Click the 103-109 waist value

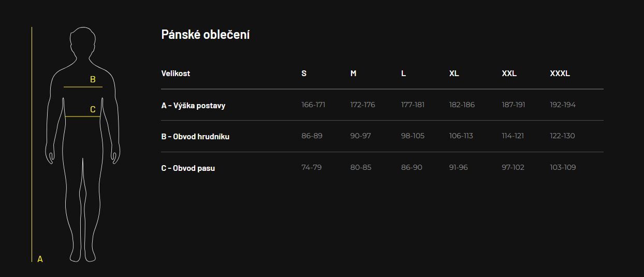563,167
